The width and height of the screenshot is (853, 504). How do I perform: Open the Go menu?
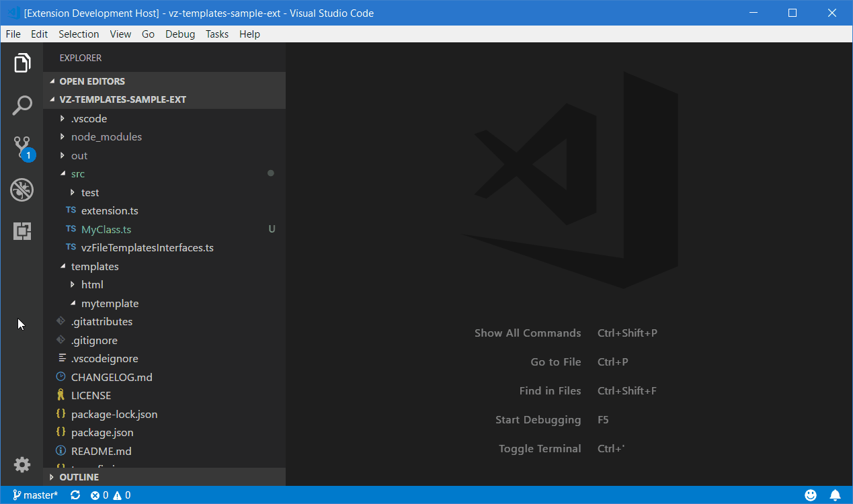(149, 34)
